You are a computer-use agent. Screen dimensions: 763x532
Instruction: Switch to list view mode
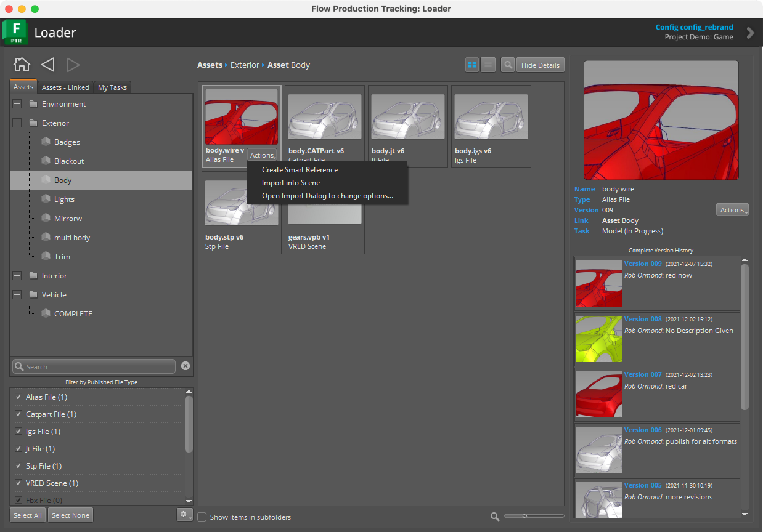[488, 65]
